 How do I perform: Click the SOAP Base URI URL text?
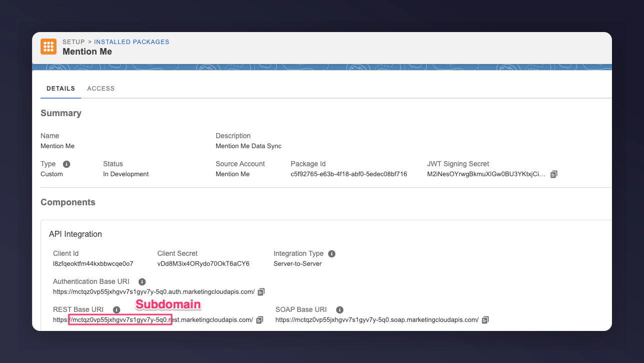[x=377, y=320]
